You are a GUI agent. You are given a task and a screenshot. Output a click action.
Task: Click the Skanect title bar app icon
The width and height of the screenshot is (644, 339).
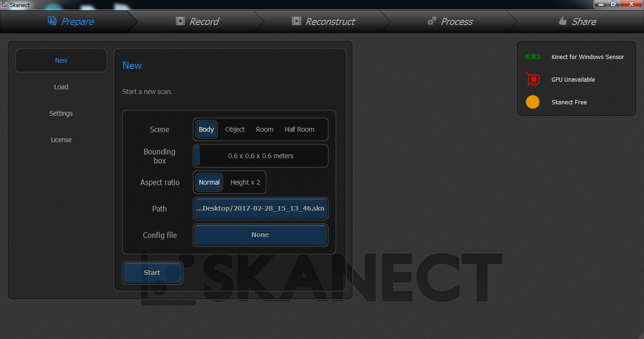point(5,5)
